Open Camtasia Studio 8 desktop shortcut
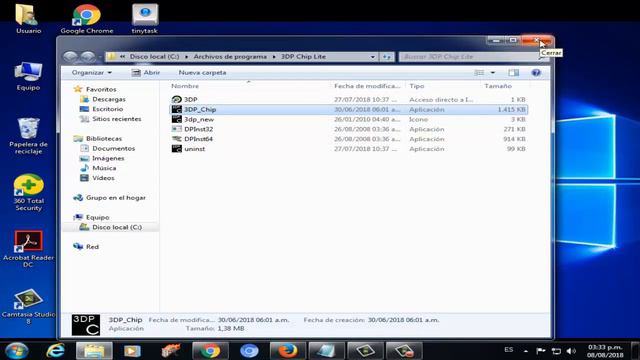The width and height of the screenshot is (640, 360). tap(28, 306)
